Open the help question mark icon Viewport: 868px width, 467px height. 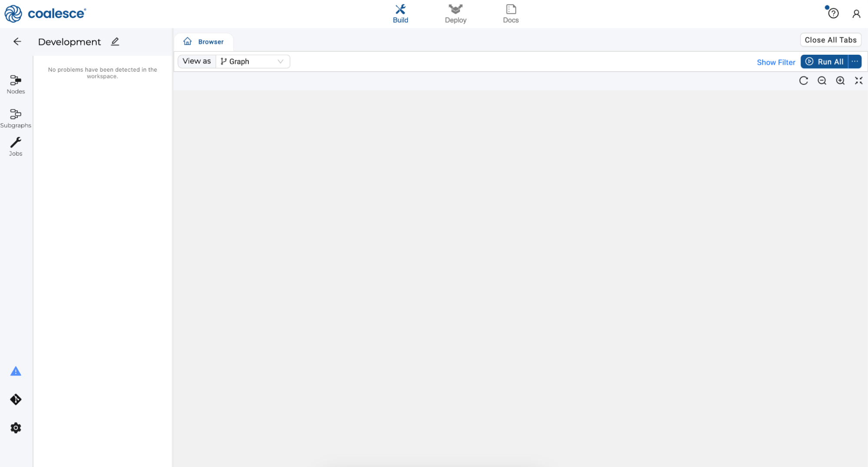pyautogui.click(x=833, y=13)
